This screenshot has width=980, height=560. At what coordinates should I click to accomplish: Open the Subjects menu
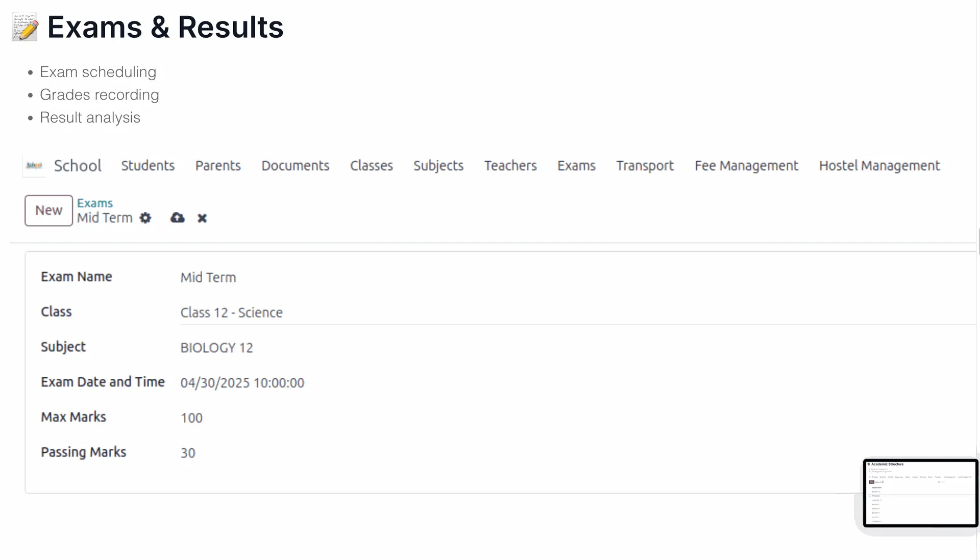pyautogui.click(x=438, y=166)
